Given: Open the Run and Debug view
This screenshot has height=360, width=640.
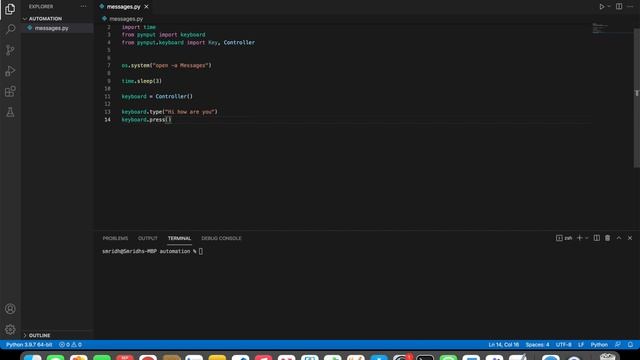Looking at the screenshot, I should click(x=10, y=71).
